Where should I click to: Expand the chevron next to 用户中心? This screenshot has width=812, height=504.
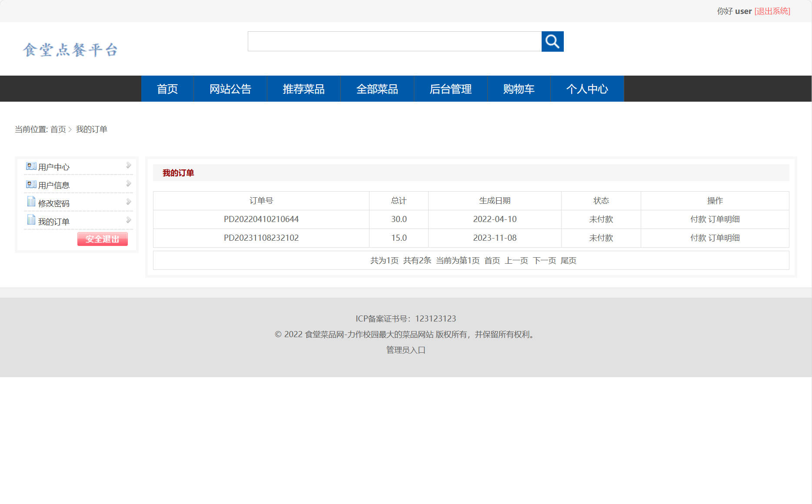129,165
